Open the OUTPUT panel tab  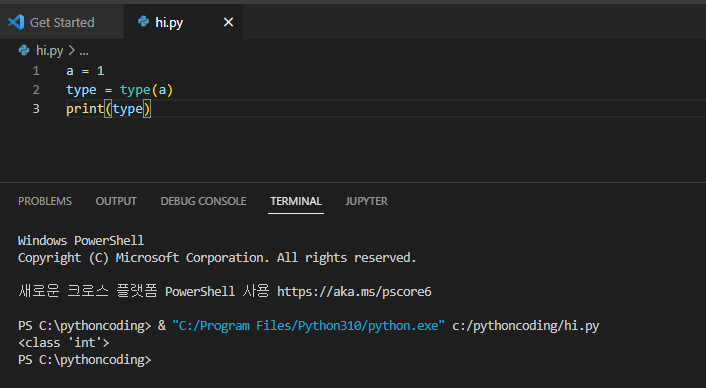(x=116, y=201)
